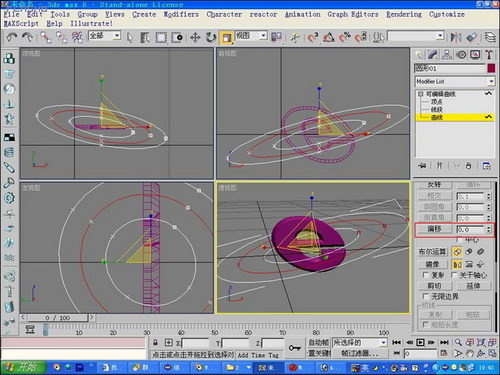This screenshot has width=500, height=375.
Task: Click the Select and Manipulate icon
Action: [x=295, y=37]
